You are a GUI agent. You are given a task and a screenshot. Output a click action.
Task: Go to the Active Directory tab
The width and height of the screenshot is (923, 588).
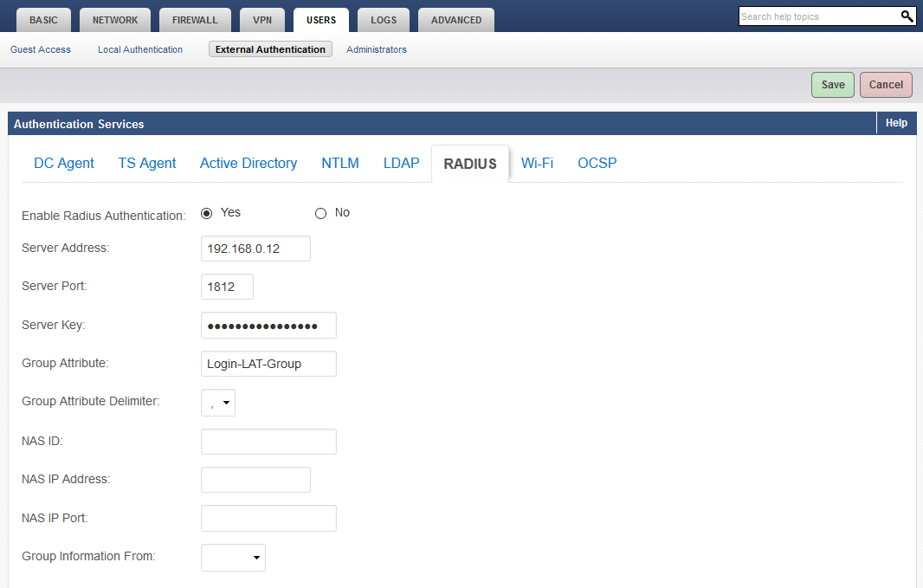point(248,163)
